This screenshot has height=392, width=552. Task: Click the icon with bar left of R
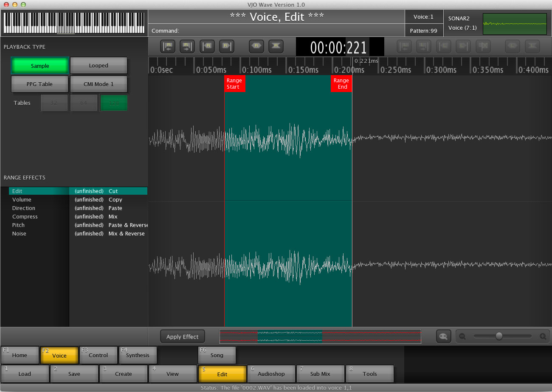[207, 46]
